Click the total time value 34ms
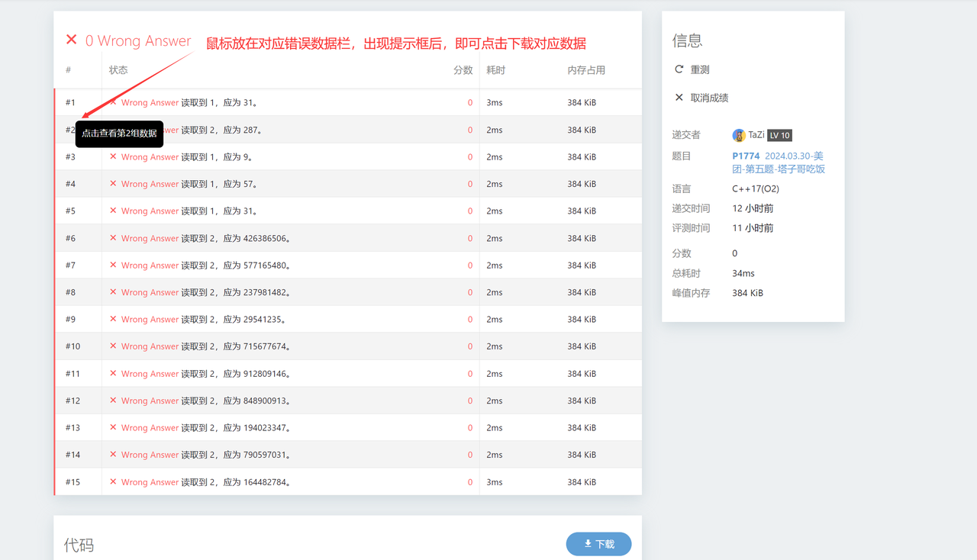 [743, 273]
